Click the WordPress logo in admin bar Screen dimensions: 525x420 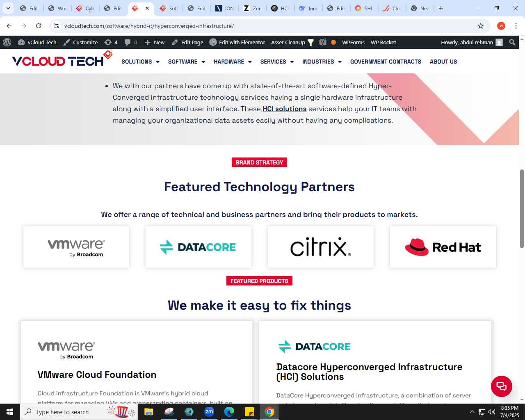[x=7, y=42]
